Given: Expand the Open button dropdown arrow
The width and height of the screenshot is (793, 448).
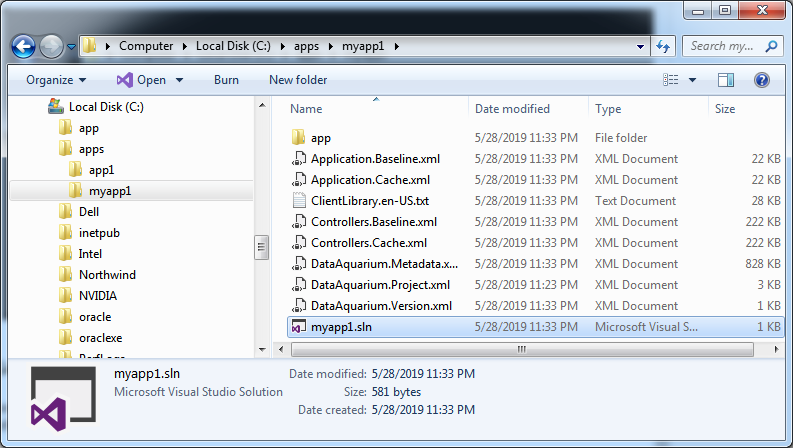Looking at the screenshot, I should click(x=179, y=80).
